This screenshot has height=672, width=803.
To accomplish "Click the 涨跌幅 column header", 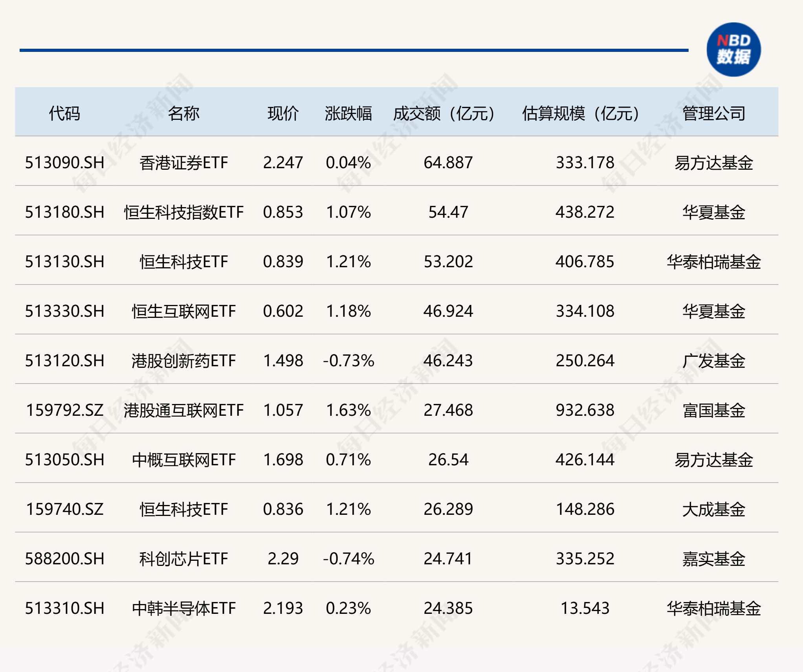I will coord(348,114).
